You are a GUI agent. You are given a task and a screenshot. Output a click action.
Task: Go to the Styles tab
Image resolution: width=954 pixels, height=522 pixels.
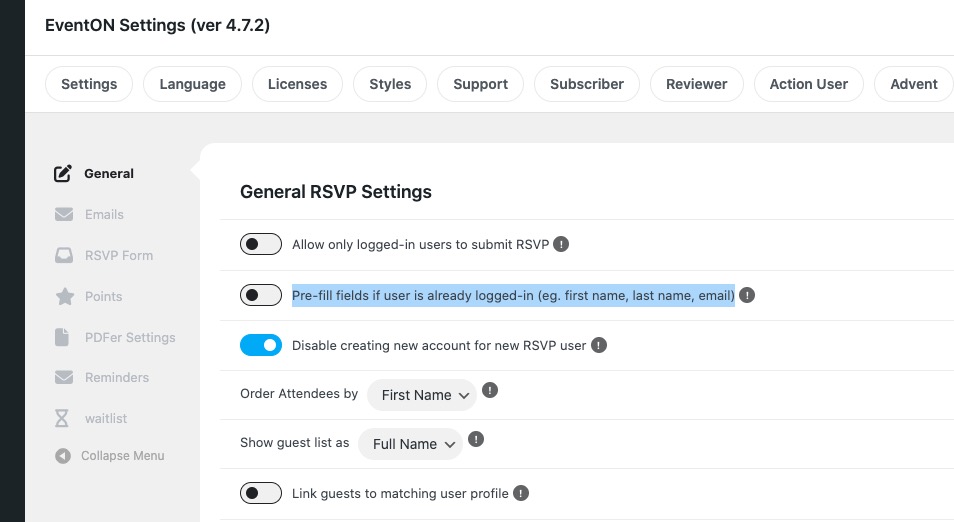[390, 84]
